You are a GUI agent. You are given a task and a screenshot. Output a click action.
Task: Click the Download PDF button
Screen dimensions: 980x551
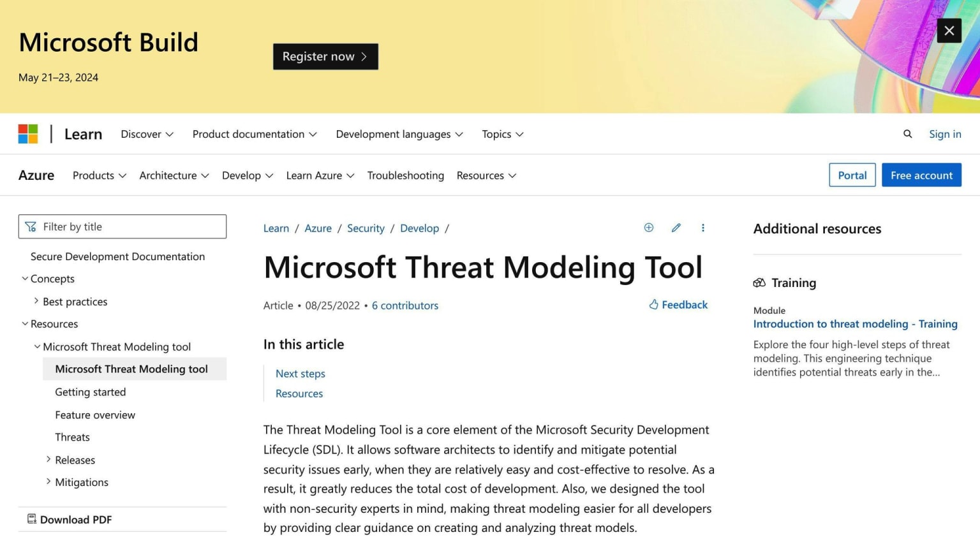pyautogui.click(x=70, y=519)
